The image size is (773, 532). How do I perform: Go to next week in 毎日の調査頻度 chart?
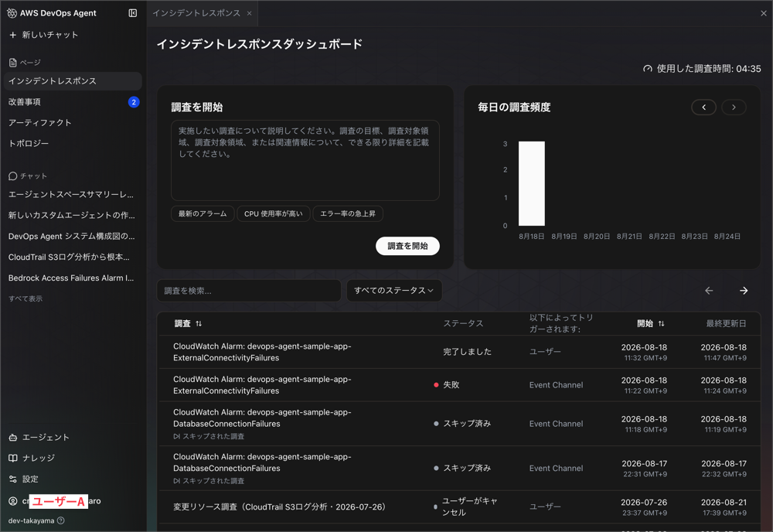734,107
